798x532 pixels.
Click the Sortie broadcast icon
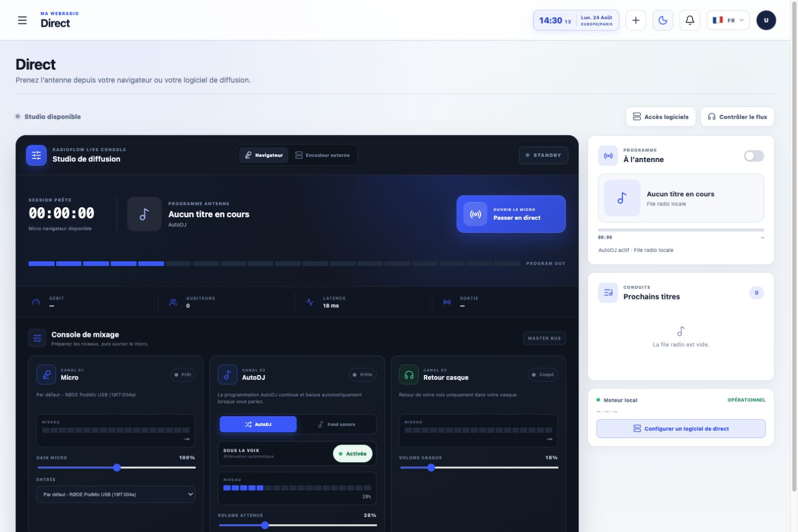(447, 302)
